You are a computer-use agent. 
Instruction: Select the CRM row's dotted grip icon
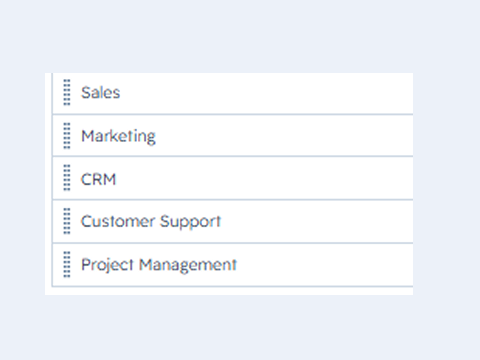67,178
